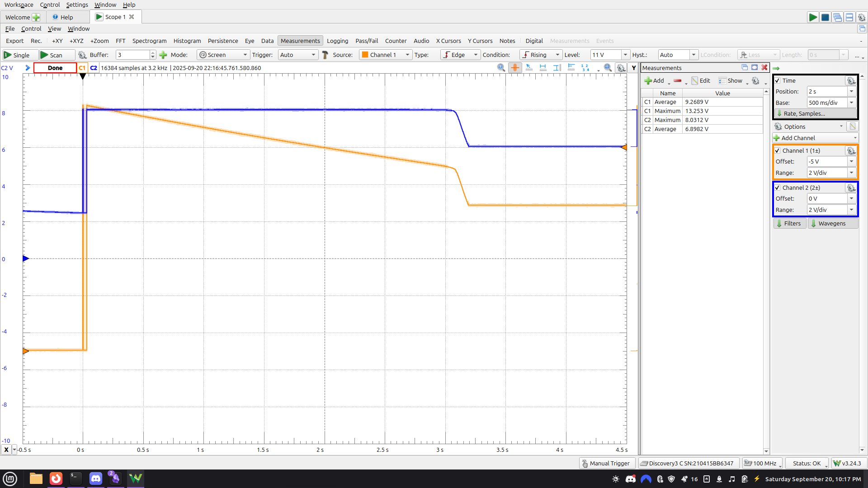Click the global Stop all square icon

point(825,17)
